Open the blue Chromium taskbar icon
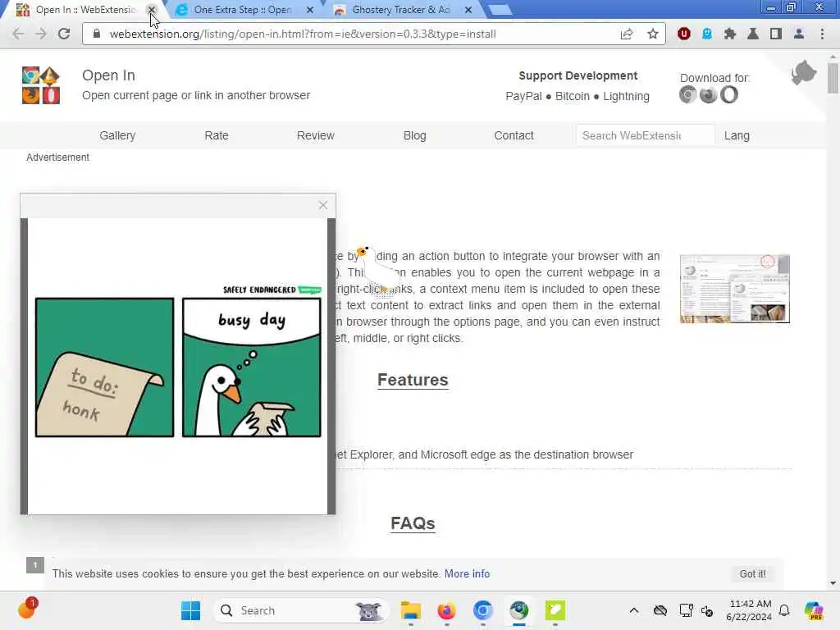Image resolution: width=840 pixels, height=630 pixels. click(x=482, y=610)
